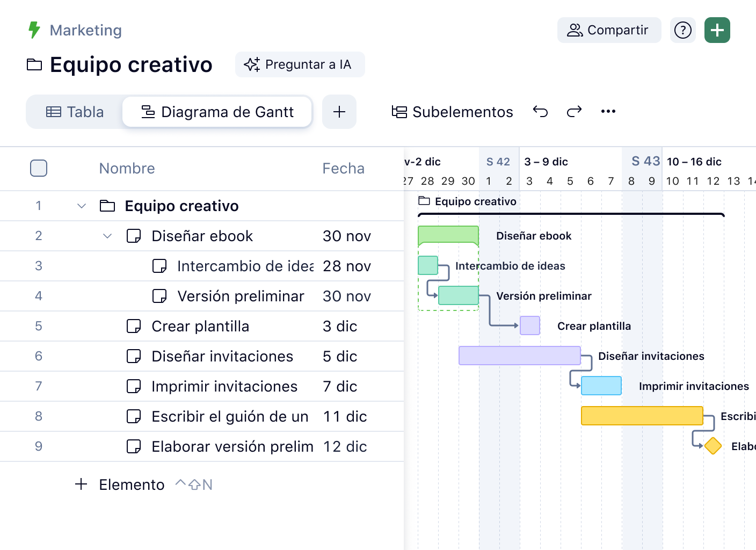Click task icon for Escribir el guión

[134, 416]
